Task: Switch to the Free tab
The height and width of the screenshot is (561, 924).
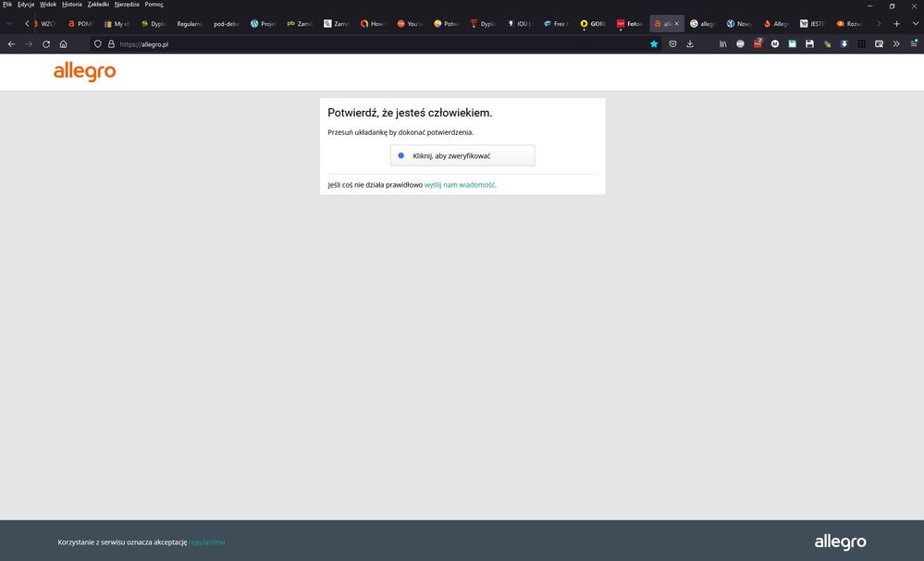Action: point(555,24)
